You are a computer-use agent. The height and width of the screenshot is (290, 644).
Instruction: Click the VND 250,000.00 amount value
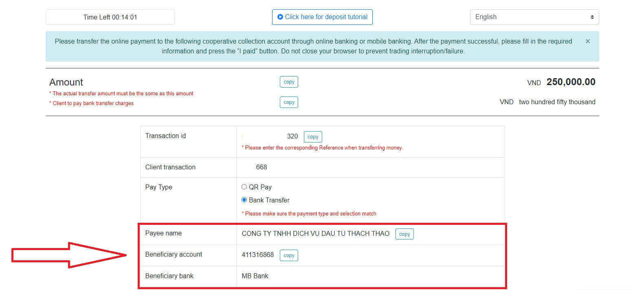(570, 82)
